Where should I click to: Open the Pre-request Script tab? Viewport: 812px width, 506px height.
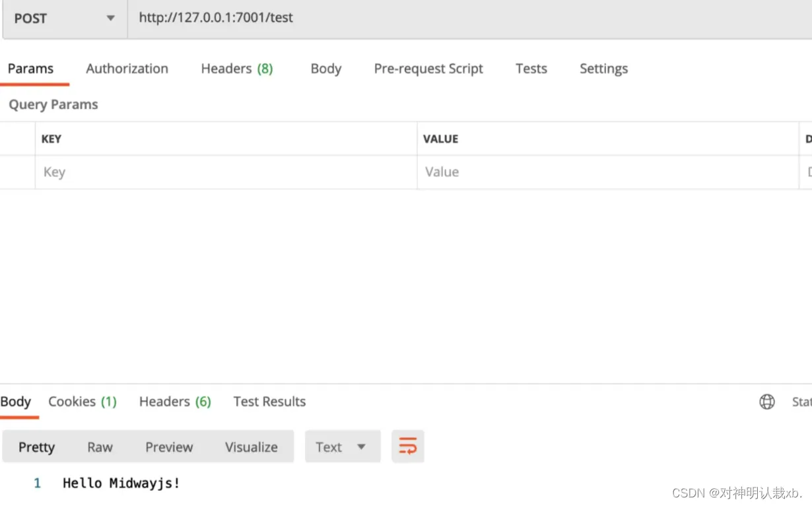point(428,69)
